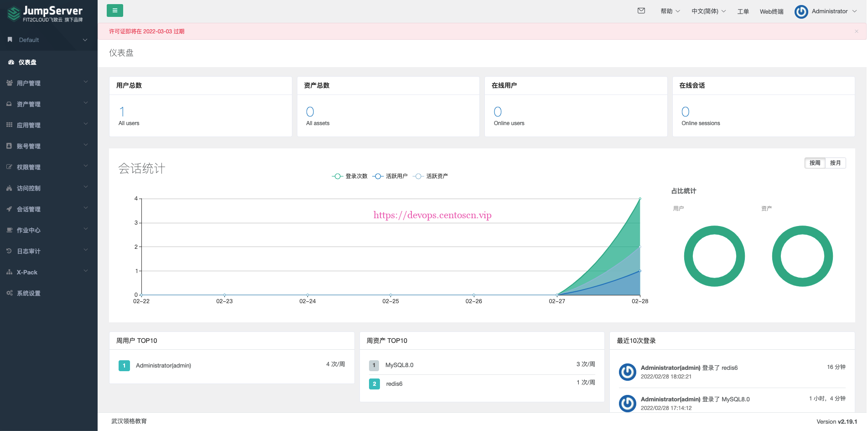Click the green hamburger menu button
The image size is (868, 431).
[114, 10]
